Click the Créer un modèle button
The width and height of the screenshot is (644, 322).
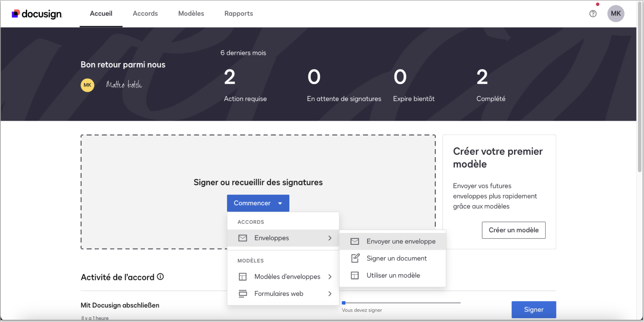click(x=513, y=230)
